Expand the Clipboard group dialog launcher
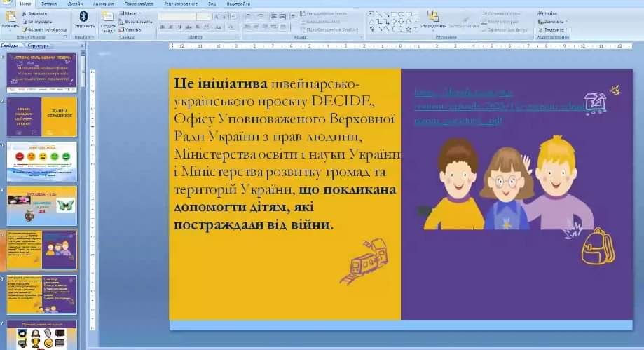644x350 pixels. tap(66, 37)
